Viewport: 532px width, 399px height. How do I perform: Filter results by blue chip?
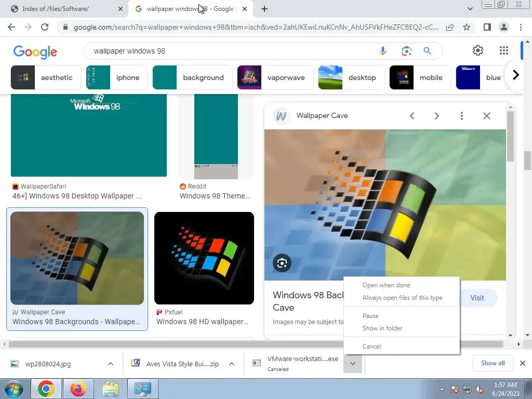point(482,78)
